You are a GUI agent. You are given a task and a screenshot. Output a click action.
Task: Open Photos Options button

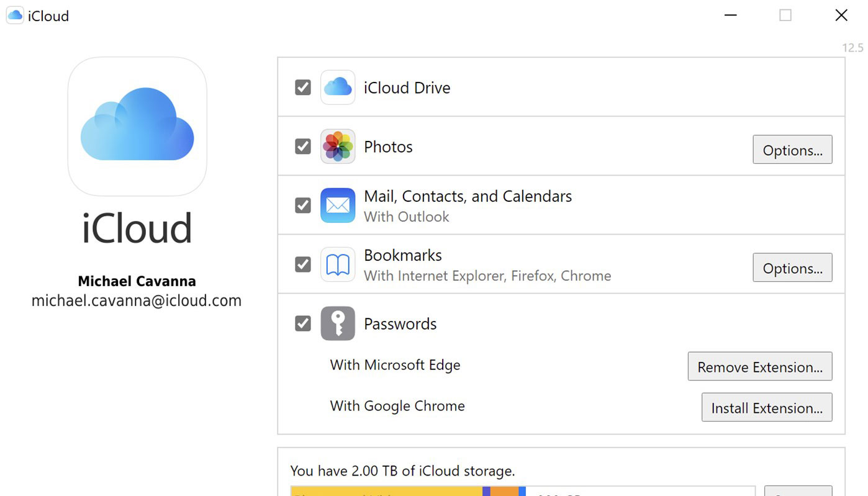pos(792,150)
